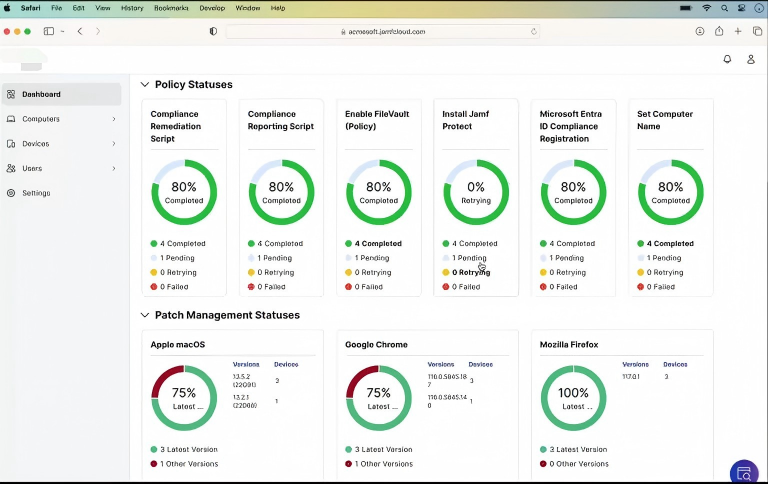The width and height of the screenshot is (768, 484).
Task: Expand the Computers sidebar chevron
Action: pyautogui.click(x=114, y=119)
